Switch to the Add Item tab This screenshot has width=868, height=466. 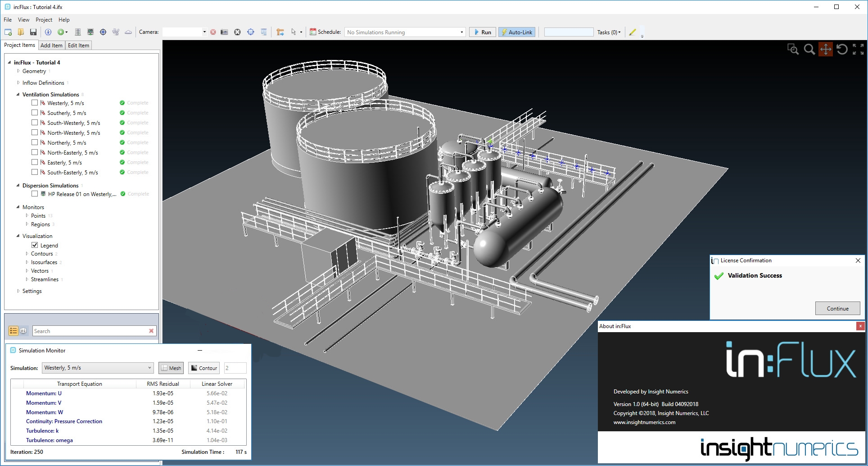click(x=51, y=46)
